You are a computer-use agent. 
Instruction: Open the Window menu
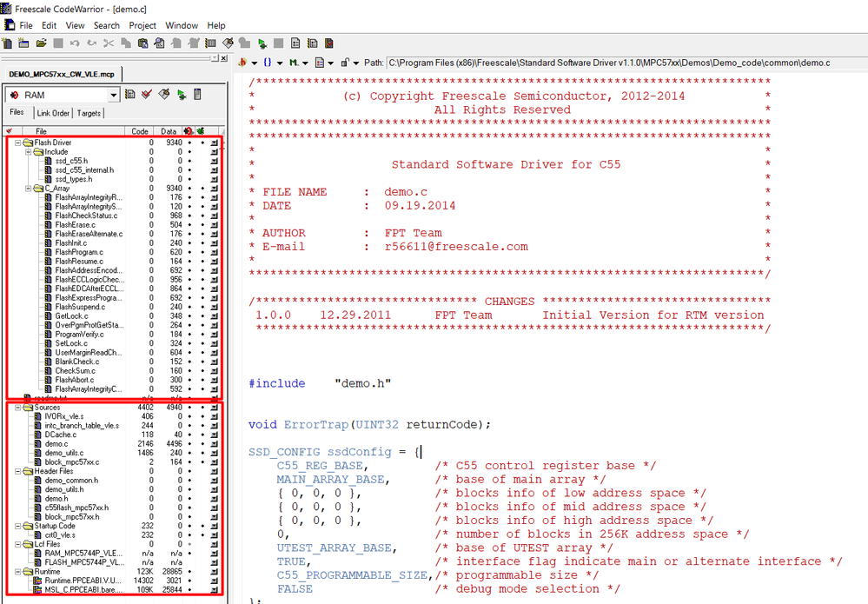pos(182,25)
